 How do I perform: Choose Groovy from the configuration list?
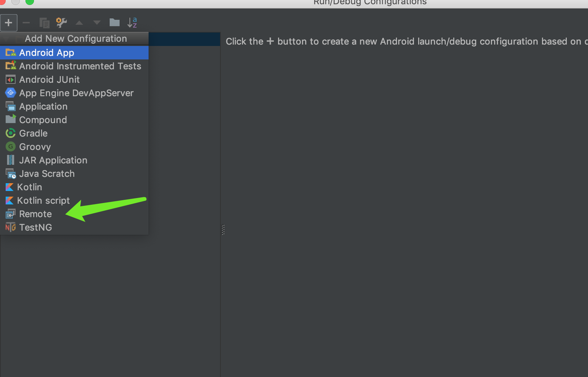click(x=74, y=147)
